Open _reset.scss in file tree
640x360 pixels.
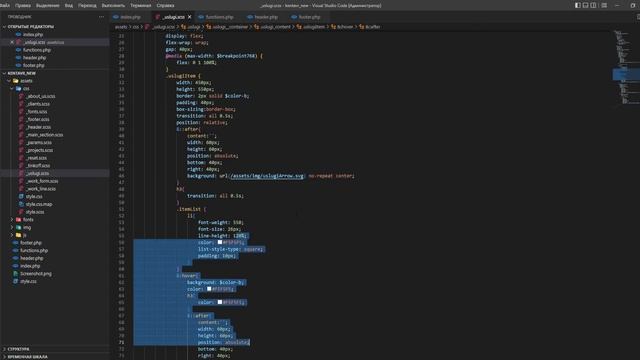pos(37,158)
